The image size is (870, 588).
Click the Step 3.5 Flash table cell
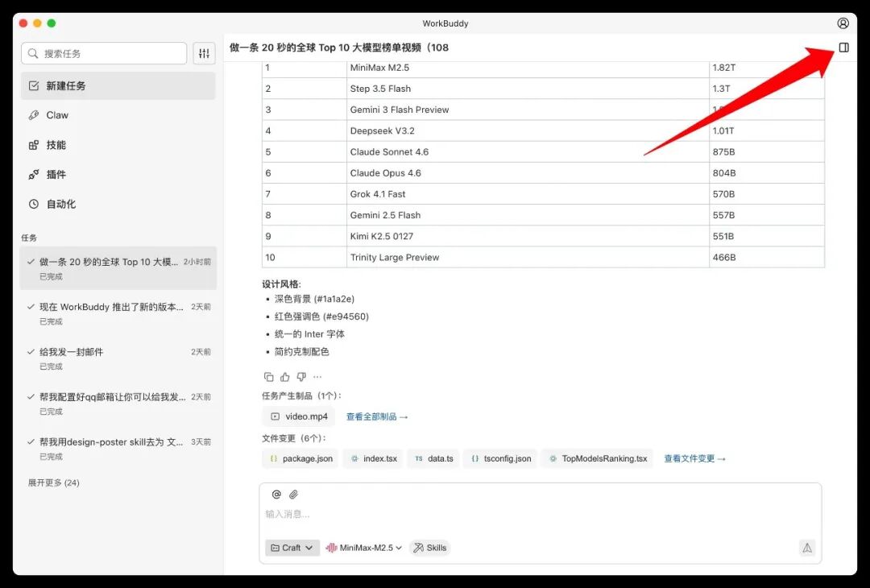click(x=528, y=89)
